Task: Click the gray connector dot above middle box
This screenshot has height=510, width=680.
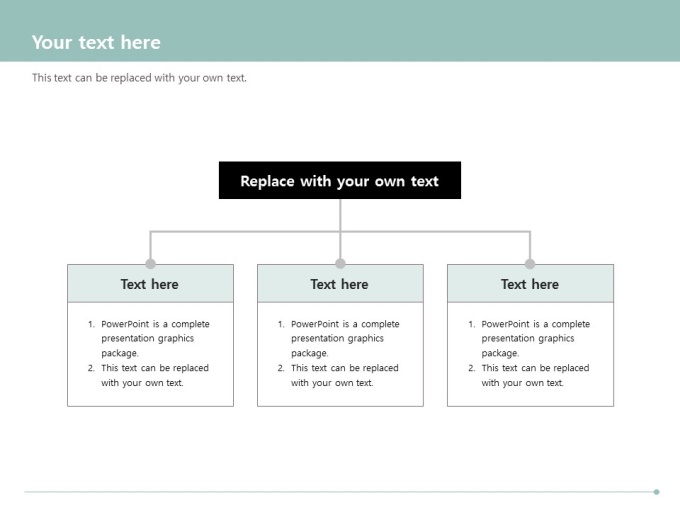Action: click(x=340, y=264)
